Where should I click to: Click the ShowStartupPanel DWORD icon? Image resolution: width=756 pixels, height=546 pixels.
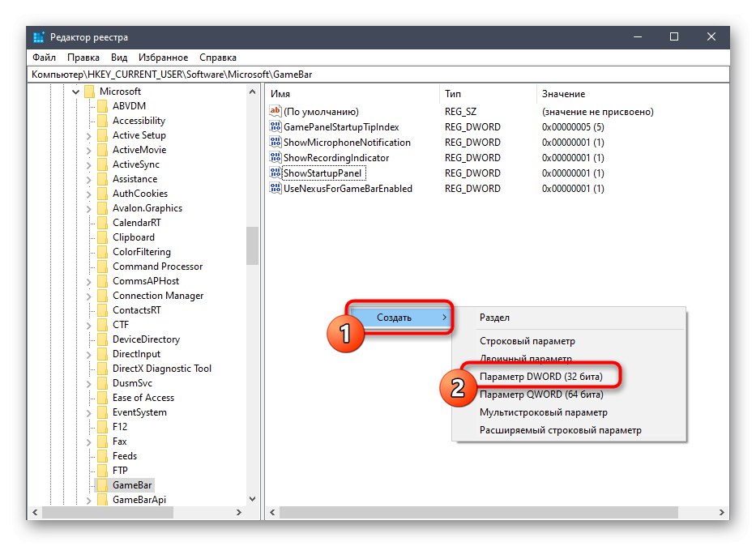point(275,173)
